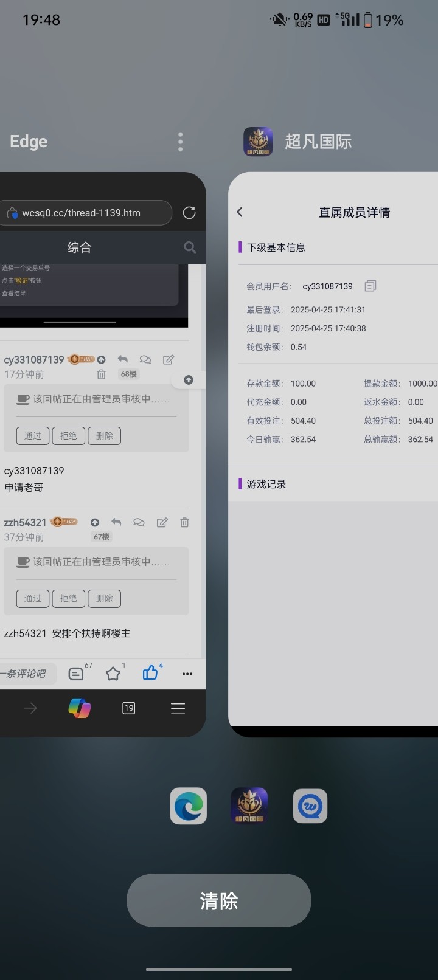Expand Edge hamburger menu

(x=178, y=708)
